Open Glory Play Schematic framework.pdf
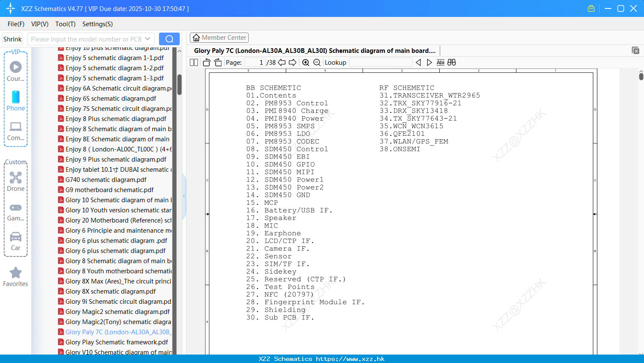This screenshot has height=363, width=644. [x=117, y=342]
